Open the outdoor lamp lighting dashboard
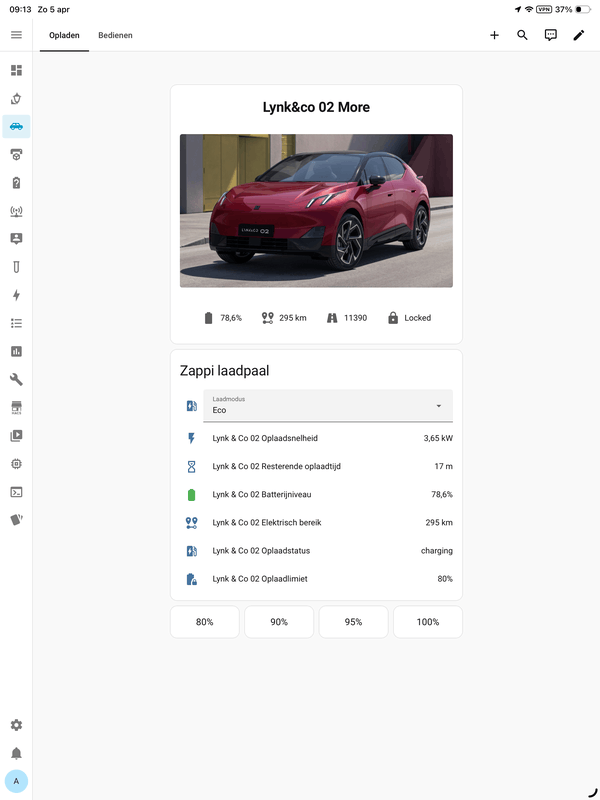The image size is (600, 800). [16, 98]
